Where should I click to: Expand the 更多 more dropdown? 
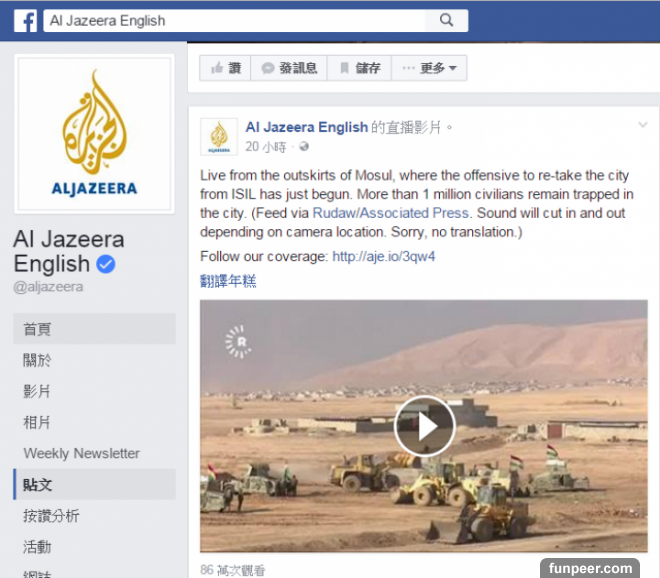(429, 68)
